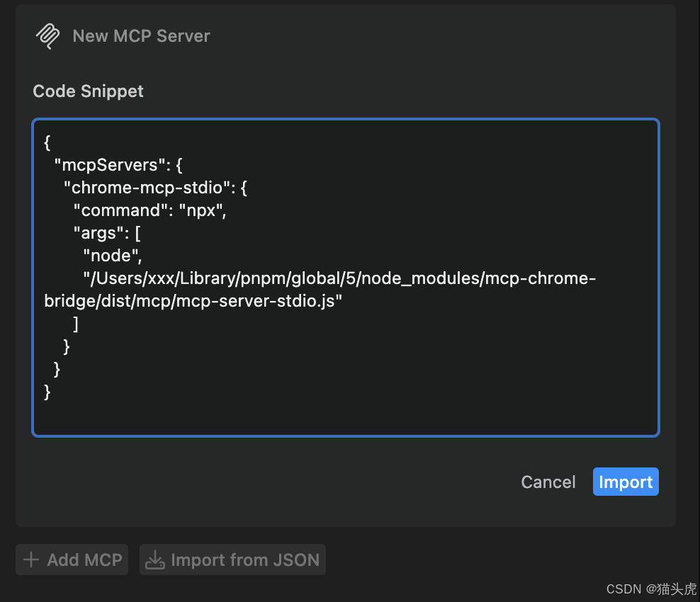The image size is (700, 602).
Task: Click the /Users/xxx/Library path line
Action: [339, 278]
